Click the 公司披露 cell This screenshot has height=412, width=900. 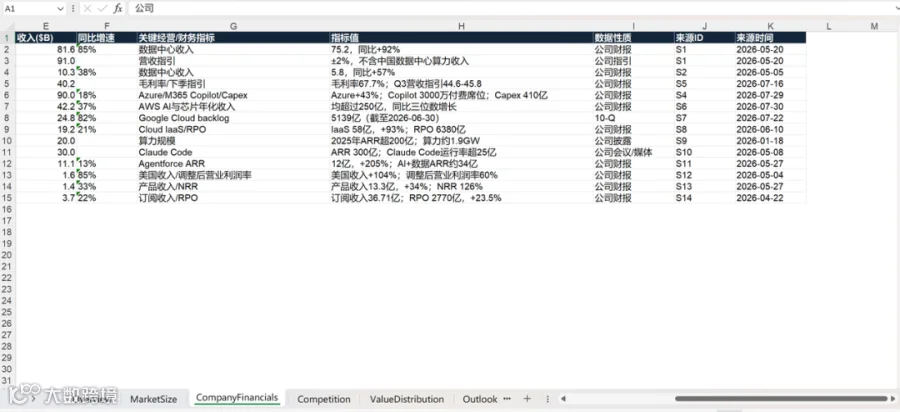[634, 141]
